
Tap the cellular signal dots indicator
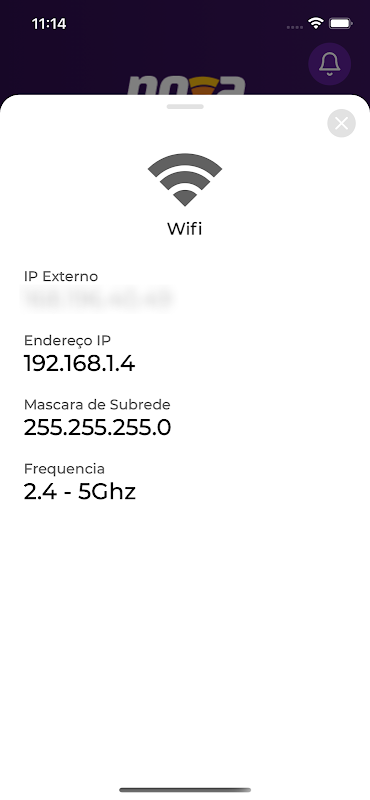pyautogui.click(x=295, y=27)
